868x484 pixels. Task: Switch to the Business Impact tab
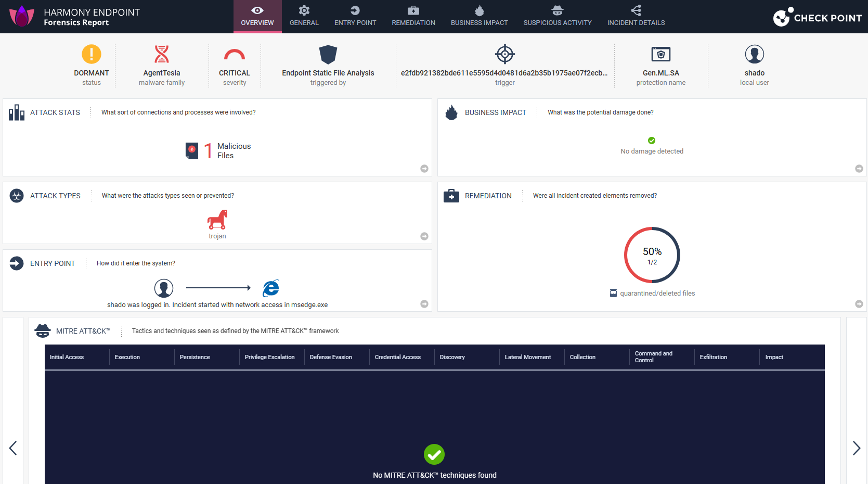(x=480, y=17)
